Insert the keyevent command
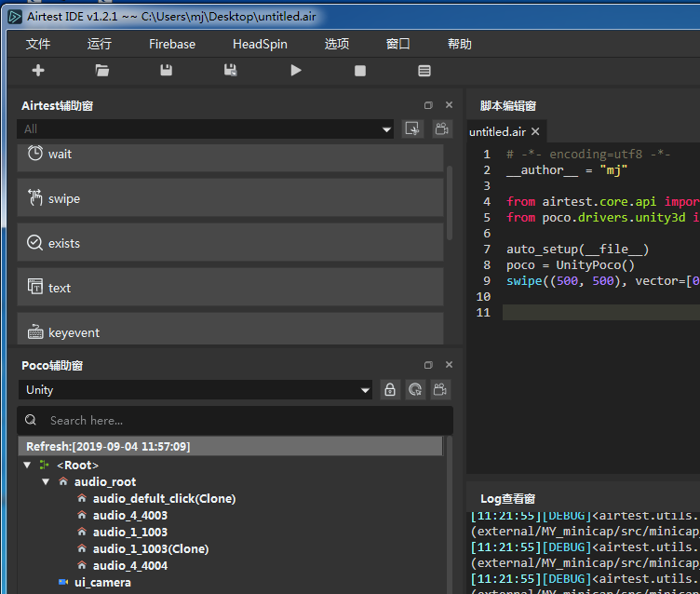The image size is (700, 594). tap(230, 329)
